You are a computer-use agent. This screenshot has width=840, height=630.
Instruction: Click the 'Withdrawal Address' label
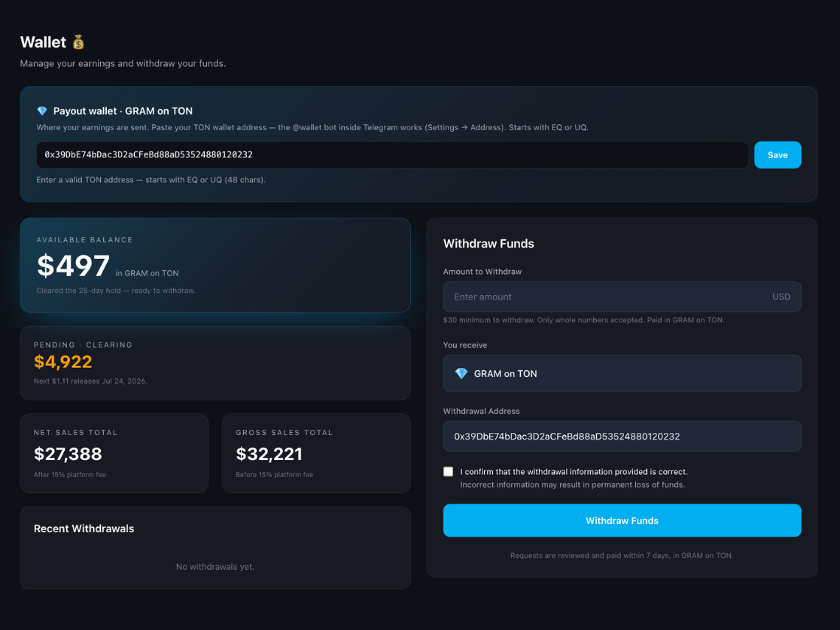481,411
